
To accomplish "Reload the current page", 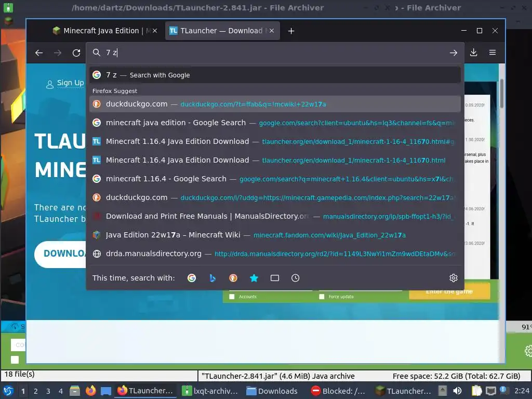I will pyautogui.click(x=76, y=53).
